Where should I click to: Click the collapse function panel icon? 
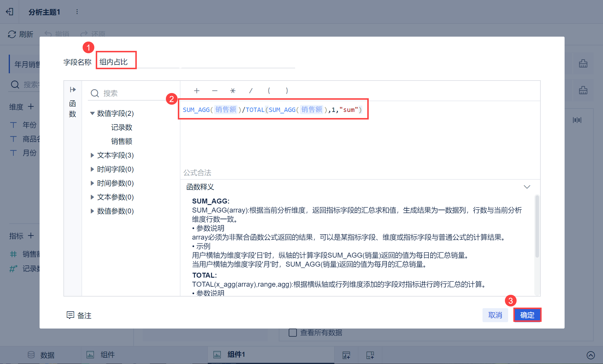coord(73,90)
